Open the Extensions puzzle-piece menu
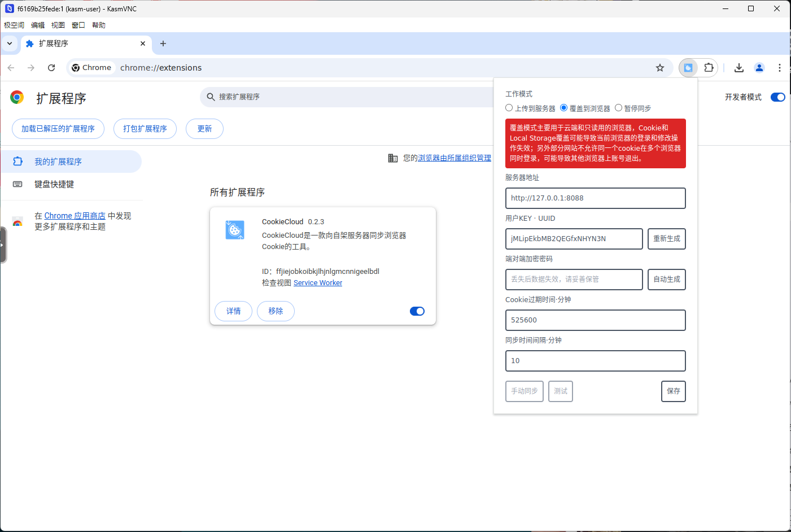Viewport: 791px width, 532px height. 709,68
